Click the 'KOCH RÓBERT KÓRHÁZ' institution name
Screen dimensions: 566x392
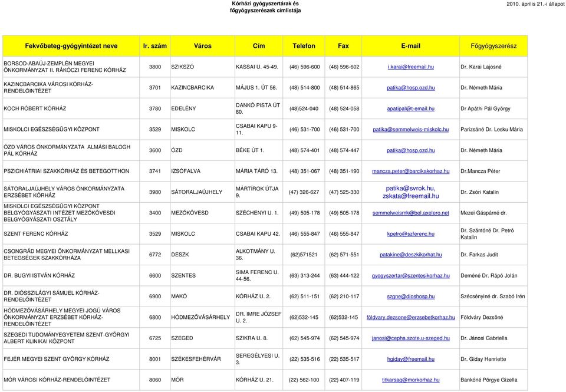tap(35, 108)
